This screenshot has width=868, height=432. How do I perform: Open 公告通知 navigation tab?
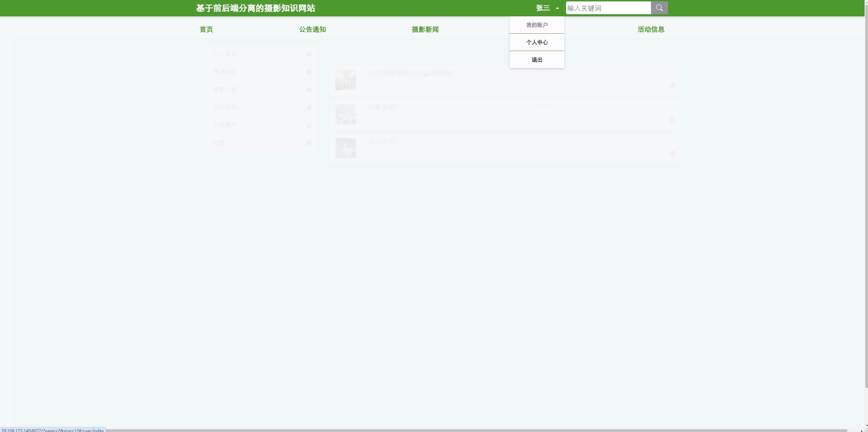(312, 29)
